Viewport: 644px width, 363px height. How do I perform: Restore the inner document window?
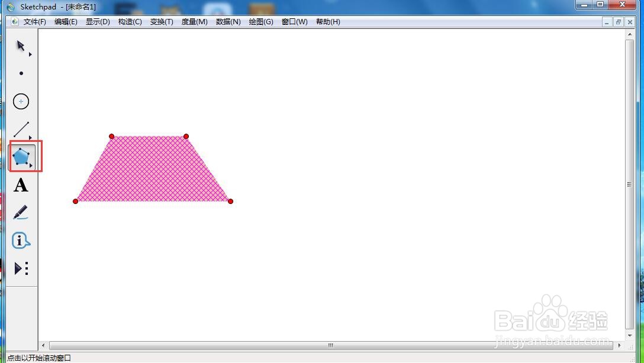[618, 22]
